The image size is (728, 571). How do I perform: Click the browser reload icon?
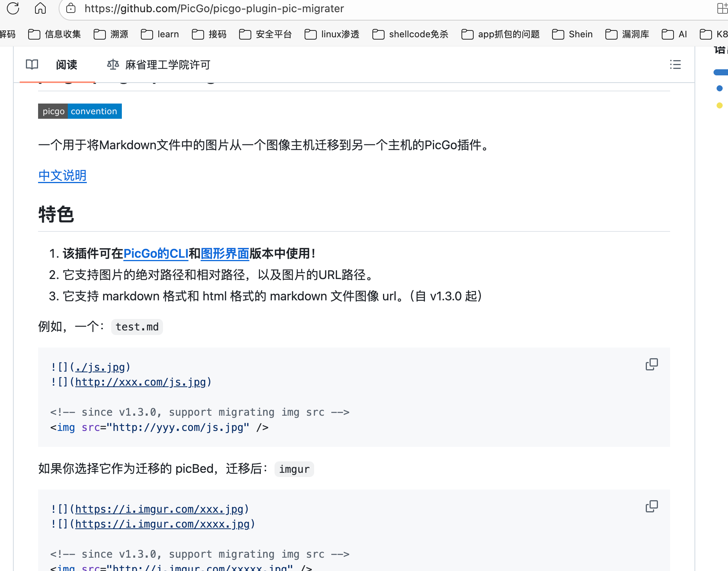pyautogui.click(x=13, y=8)
